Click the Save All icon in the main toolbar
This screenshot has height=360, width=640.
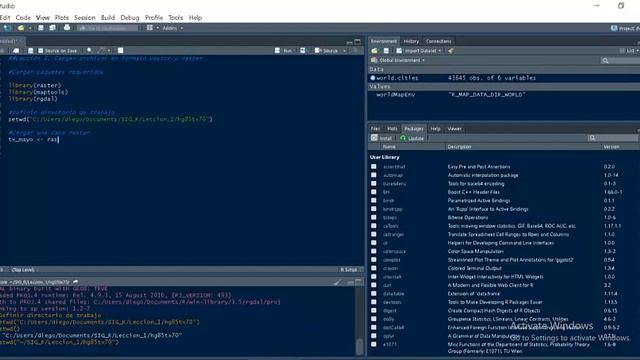coord(53,28)
